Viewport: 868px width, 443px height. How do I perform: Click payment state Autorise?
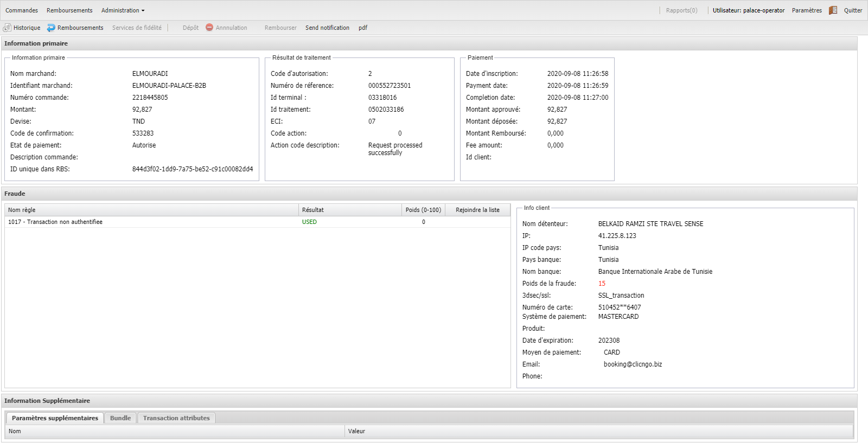click(144, 145)
